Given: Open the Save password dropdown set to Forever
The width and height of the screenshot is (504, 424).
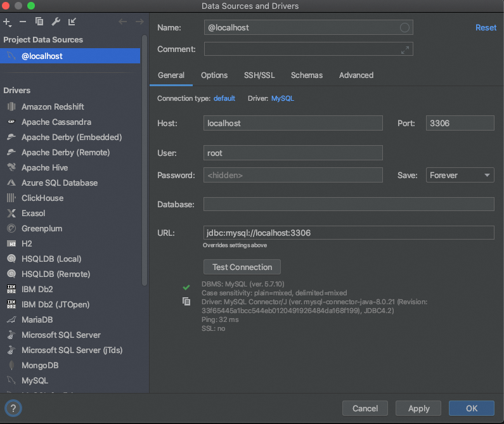Looking at the screenshot, I should [460, 175].
